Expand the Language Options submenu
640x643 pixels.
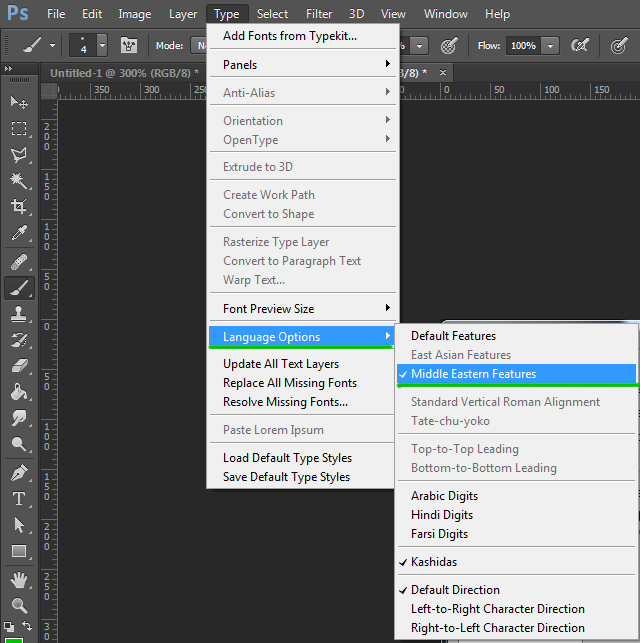301,337
